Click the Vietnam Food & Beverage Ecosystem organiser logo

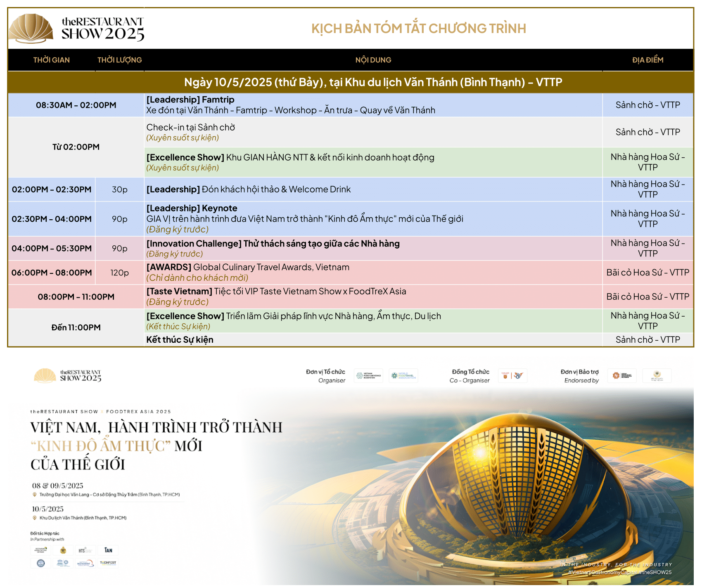(x=369, y=376)
